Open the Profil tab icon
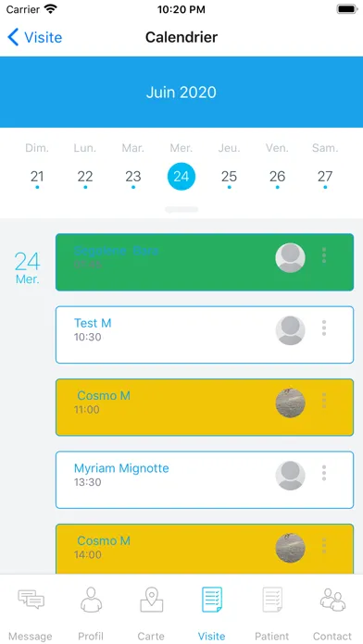The image size is (363, 644). click(91, 600)
